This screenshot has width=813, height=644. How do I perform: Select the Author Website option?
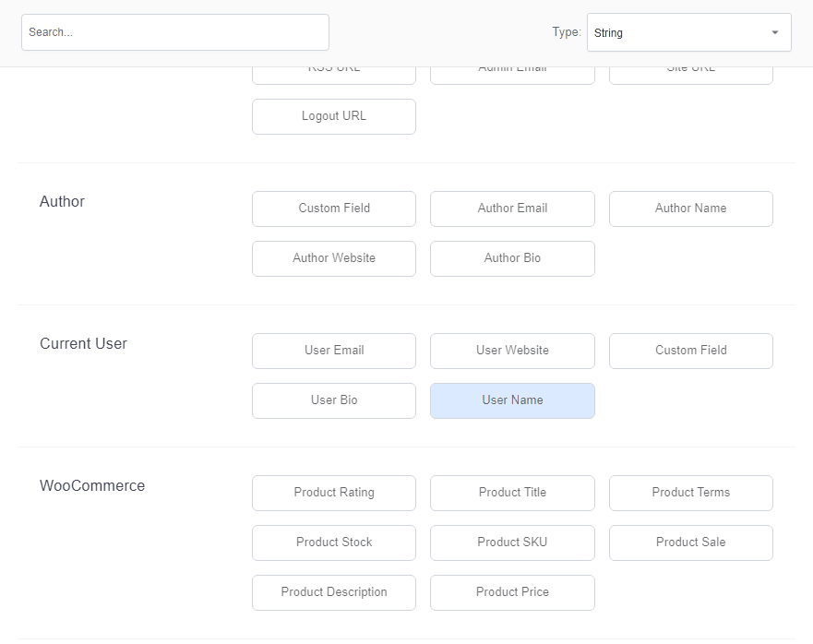coord(334,258)
